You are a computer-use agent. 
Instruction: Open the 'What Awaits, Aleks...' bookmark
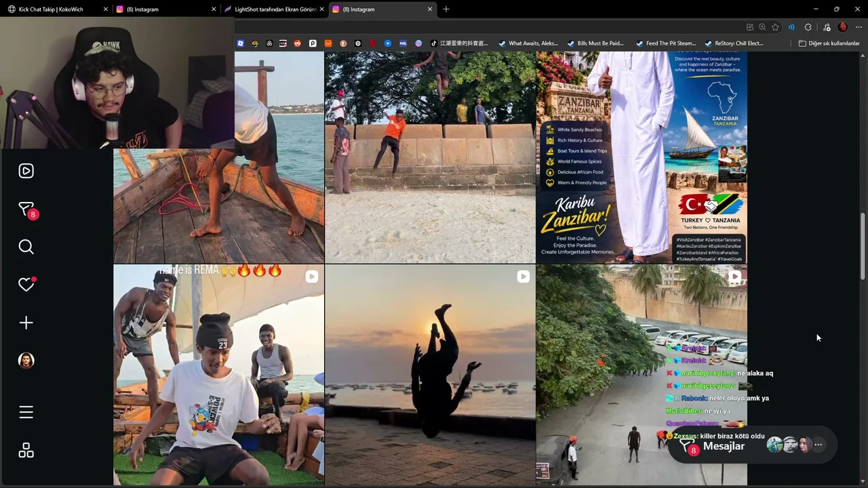click(x=528, y=43)
